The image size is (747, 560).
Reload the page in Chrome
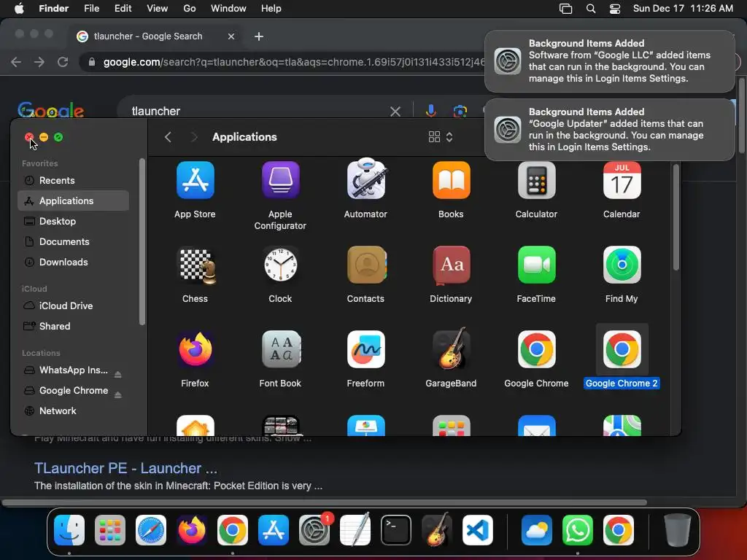click(x=63, y=62)
